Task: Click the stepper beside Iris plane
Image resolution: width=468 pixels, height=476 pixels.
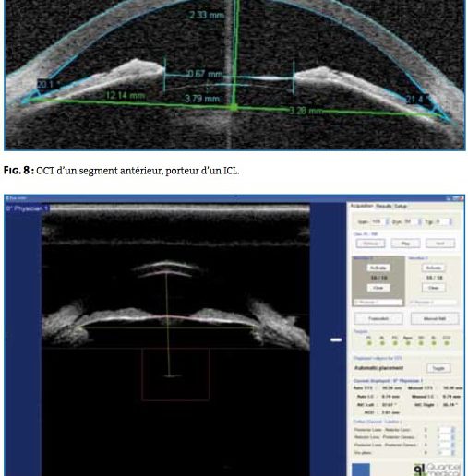Action: coord(452,453)
